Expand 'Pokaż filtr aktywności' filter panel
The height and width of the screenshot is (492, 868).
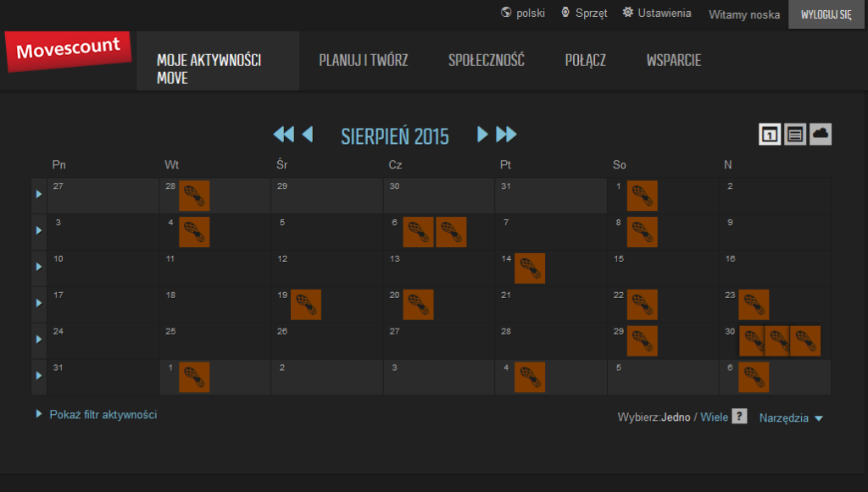[103, 415]
